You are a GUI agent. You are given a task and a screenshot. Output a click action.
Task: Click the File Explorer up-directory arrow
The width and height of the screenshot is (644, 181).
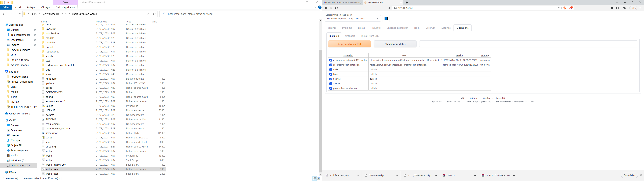point(20,14)
